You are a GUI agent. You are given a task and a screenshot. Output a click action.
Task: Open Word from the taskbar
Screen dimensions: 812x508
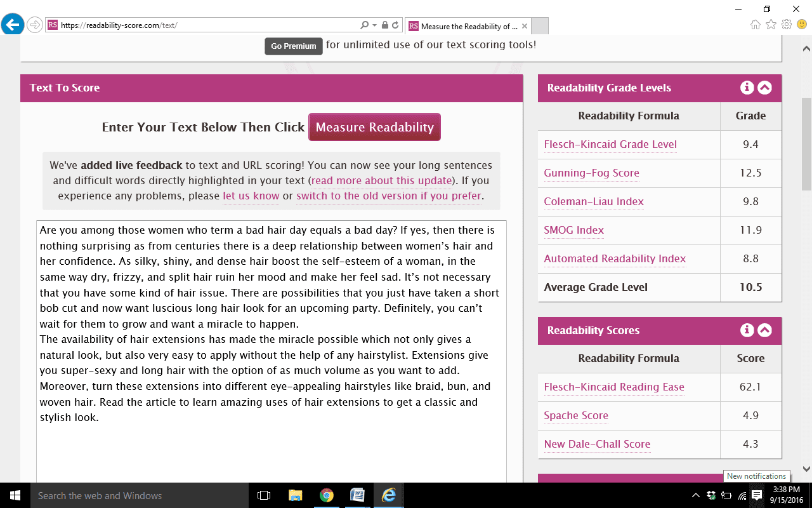coord(357,495)
